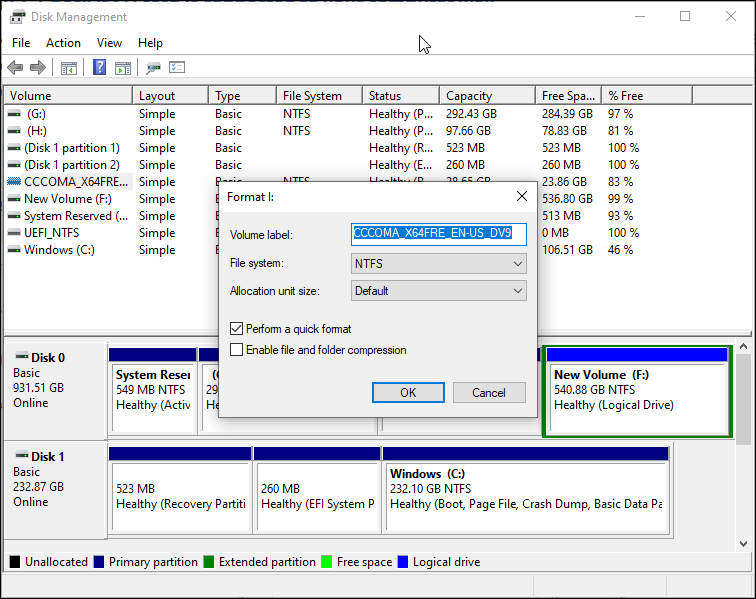The image size is (756, 599).
Task: Click the Back arrow toolbar icon
Action: coord(15,68)
